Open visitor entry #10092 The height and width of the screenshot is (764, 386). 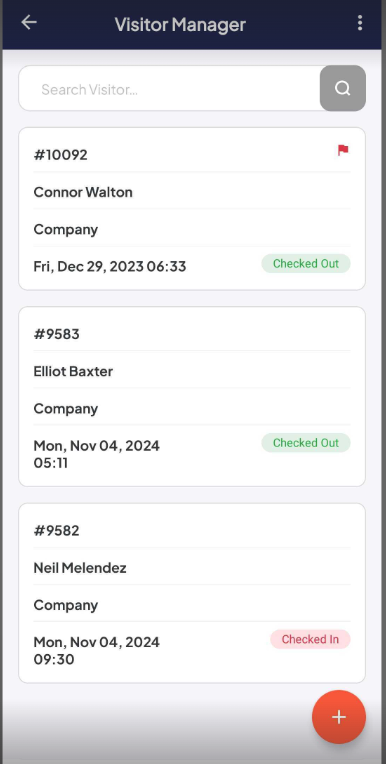tap(192, 209)
